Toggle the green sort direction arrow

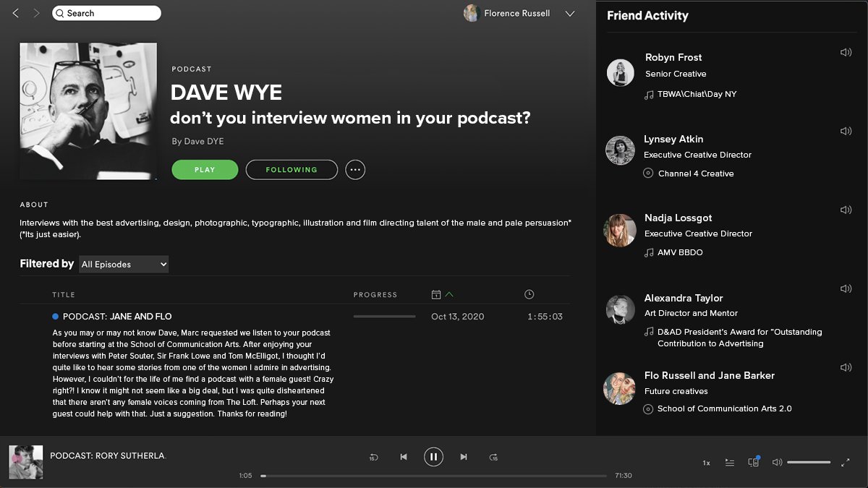[x=449, y=294]
